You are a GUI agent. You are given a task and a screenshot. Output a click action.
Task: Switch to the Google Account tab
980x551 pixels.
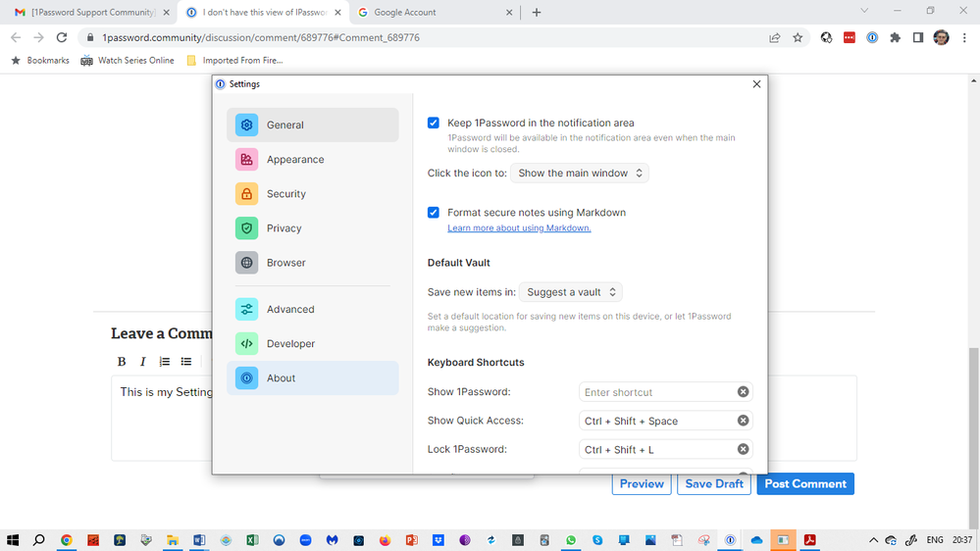(x=433, y=13)
